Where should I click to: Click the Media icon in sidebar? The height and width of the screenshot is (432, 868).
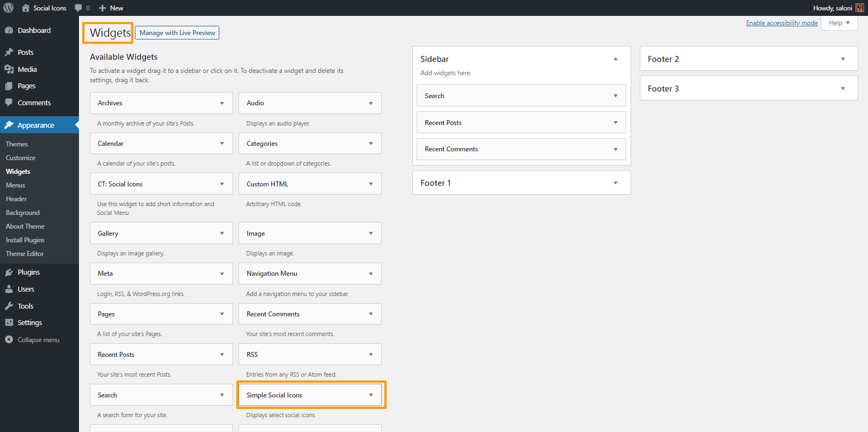tap(9, 69)
